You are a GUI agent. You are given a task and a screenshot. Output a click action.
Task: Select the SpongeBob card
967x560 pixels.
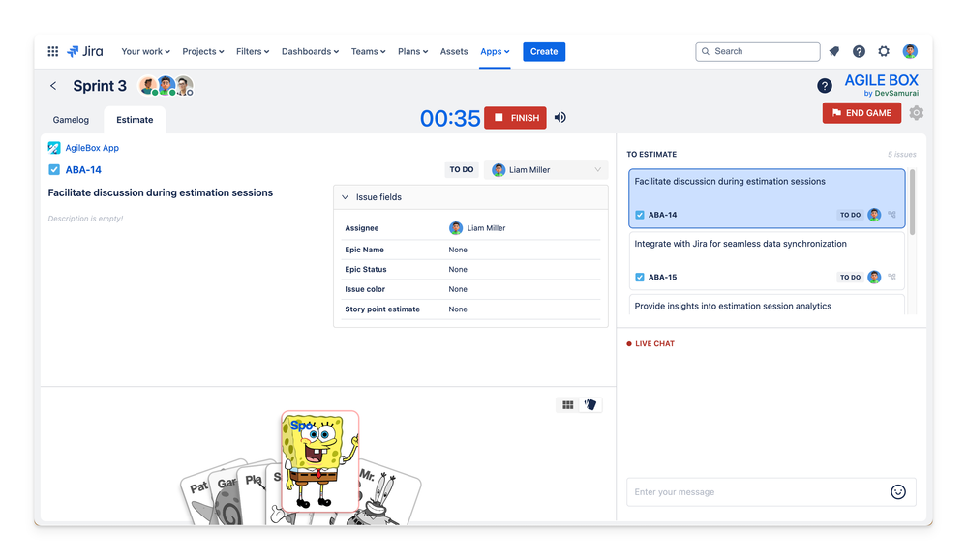320,460
